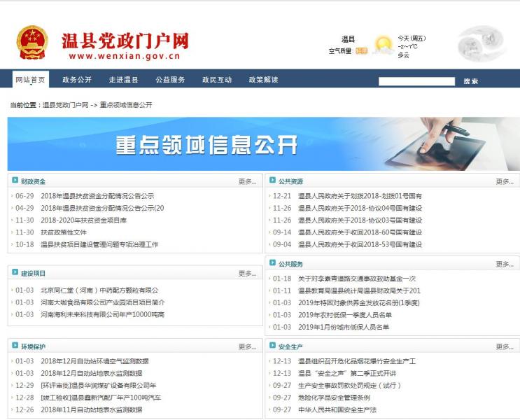Click the air quality level badge
The width and height of the screenshot is (520, 420).
(x=361, y=51)
